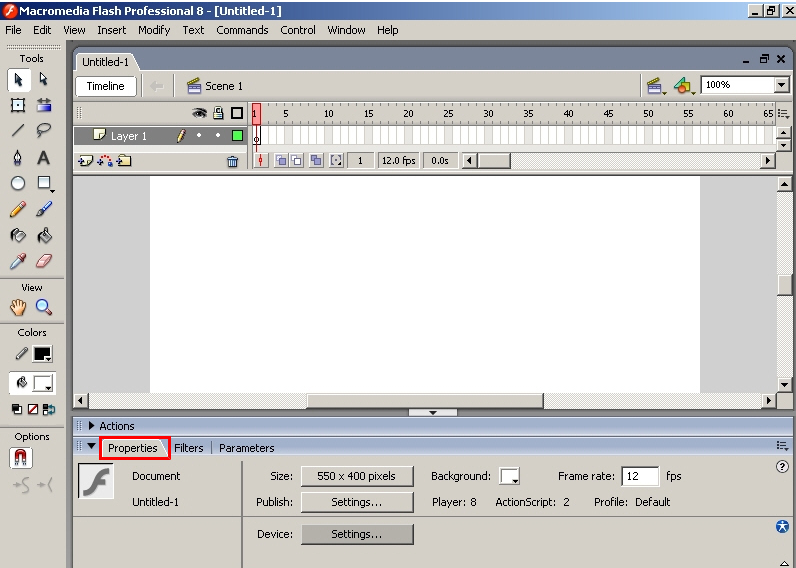Open the Control menu

pos(298,30)
